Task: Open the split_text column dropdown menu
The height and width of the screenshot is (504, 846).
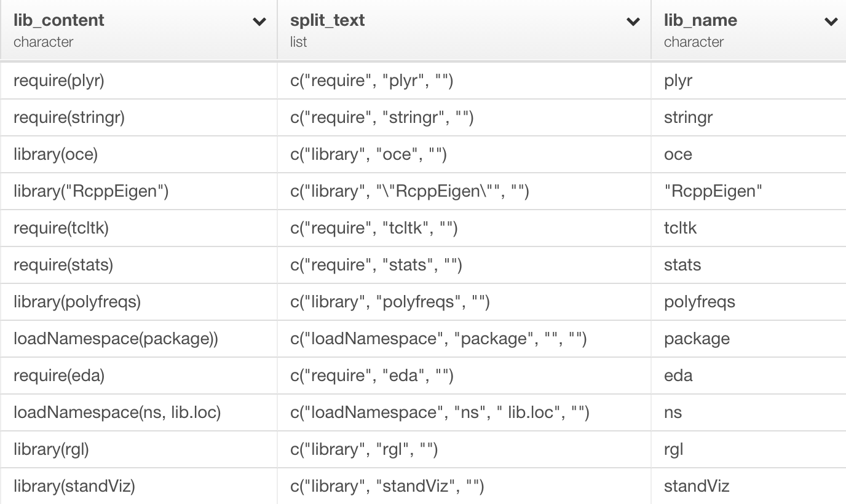Action: click(632, 20)
